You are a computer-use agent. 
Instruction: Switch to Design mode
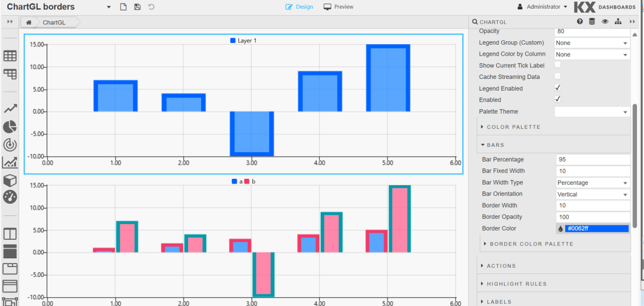[299, 7]
